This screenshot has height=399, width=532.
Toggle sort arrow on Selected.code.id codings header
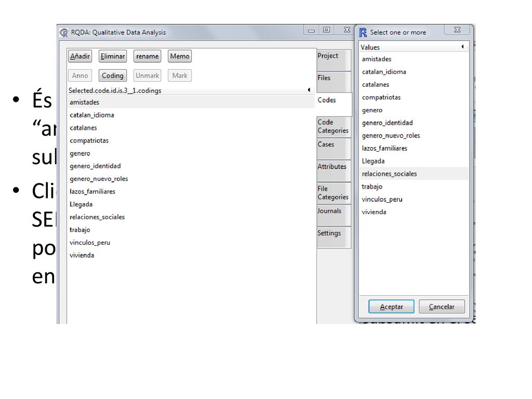309,90
